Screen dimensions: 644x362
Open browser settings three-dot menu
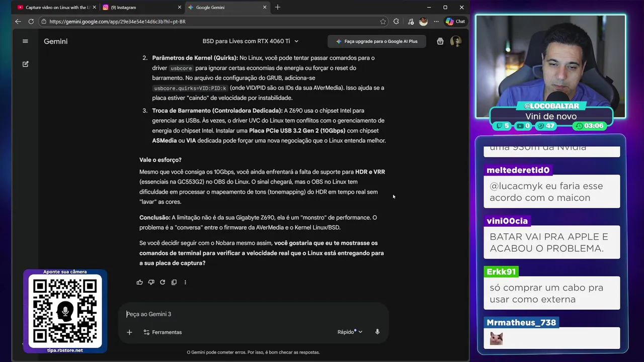[436, 22]
